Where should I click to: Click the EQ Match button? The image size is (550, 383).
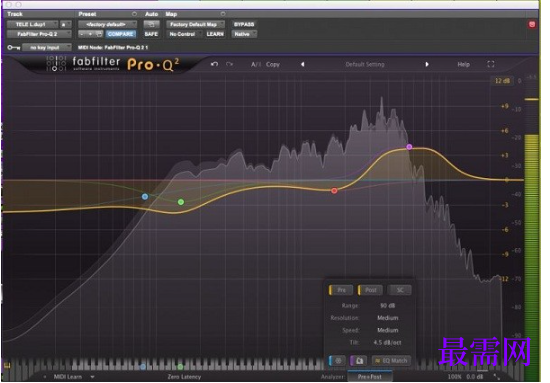391,360
